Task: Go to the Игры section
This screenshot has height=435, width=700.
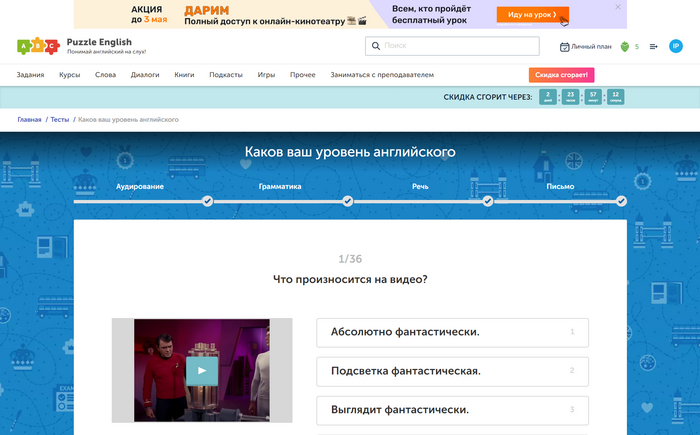Action: pos(266,75)
